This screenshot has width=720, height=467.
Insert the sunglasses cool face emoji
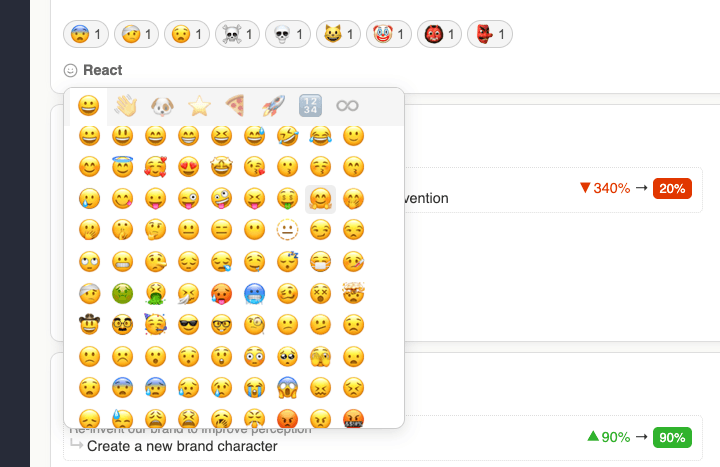(x=188, y=326)
